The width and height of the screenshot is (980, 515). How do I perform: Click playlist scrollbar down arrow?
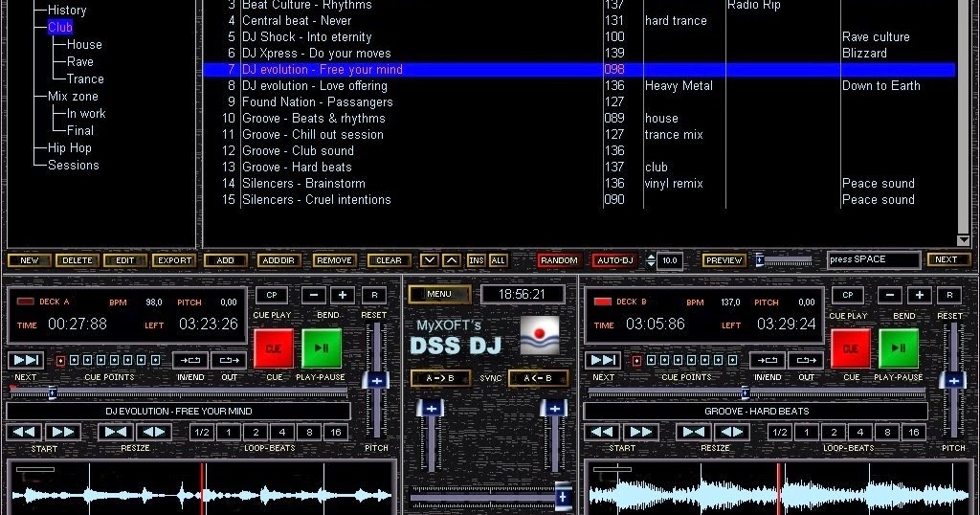click(963, 240)
